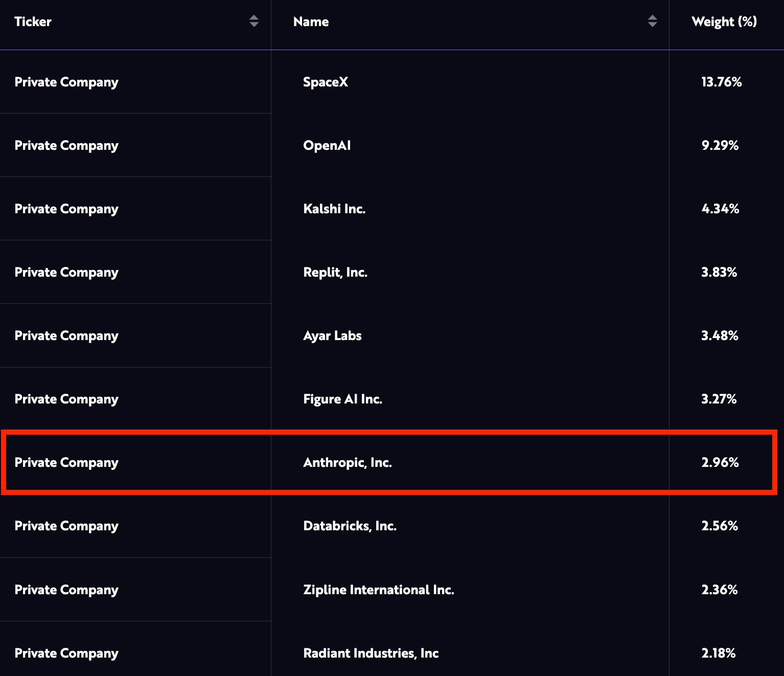This screenshot has width=784, height=676.
Task: Click the 2.18% weight value
Action: pyautogui.click(x=718, y=653)
